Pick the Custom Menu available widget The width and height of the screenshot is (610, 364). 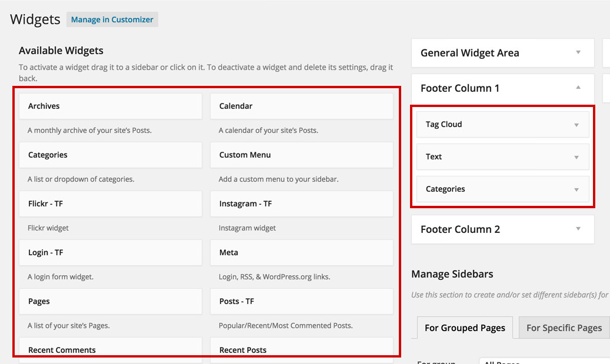coord(302,155)
